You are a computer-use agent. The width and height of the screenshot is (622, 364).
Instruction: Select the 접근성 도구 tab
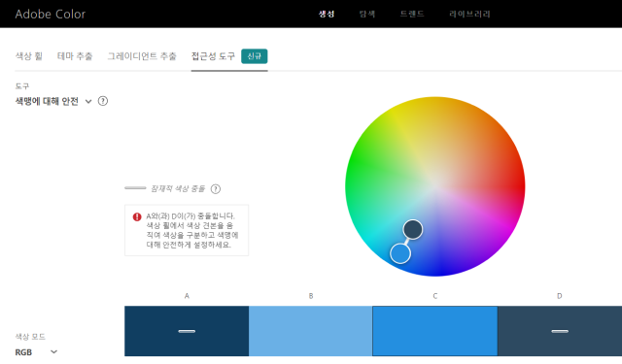click(213, 56)
